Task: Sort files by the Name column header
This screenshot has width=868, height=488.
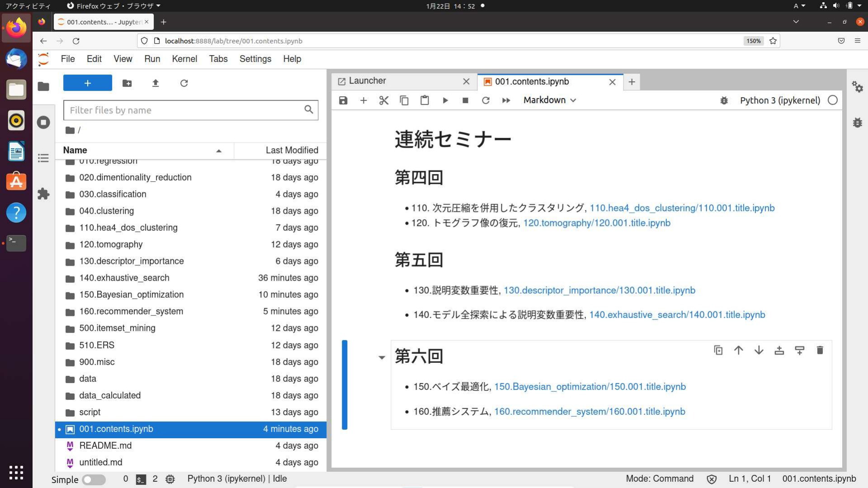Action: point(75,150)
